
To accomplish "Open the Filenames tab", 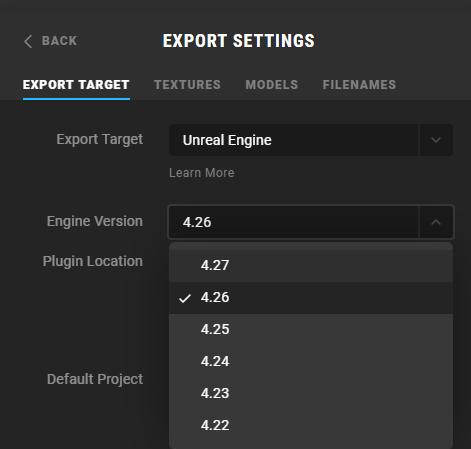I will pyautogui.click(x=359, y=85).
